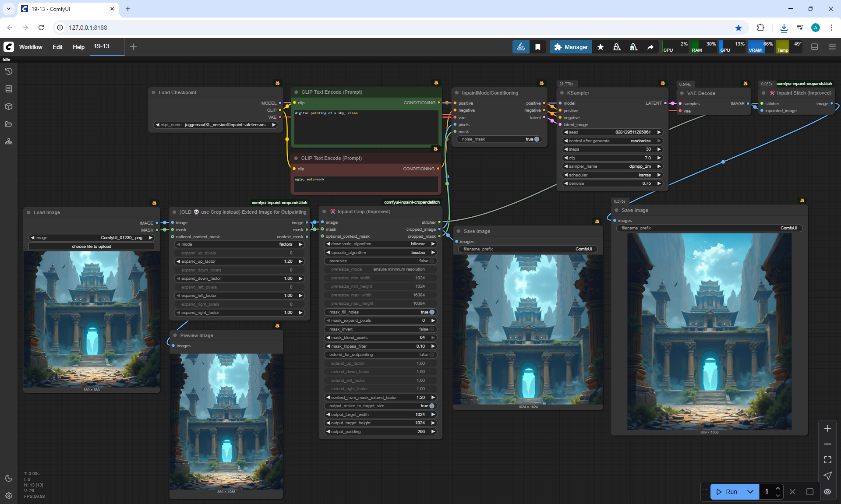Open the workflows folder sidebar icon
841x504 pixels.
pyautogui.click(x=9, y=124)
